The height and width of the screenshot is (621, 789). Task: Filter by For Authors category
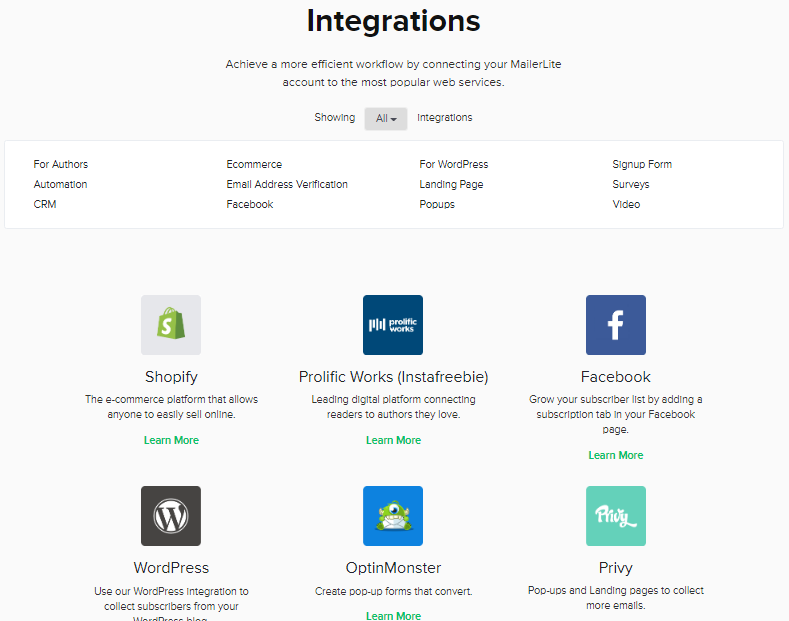pyautogui.click(x=61, y=164)
